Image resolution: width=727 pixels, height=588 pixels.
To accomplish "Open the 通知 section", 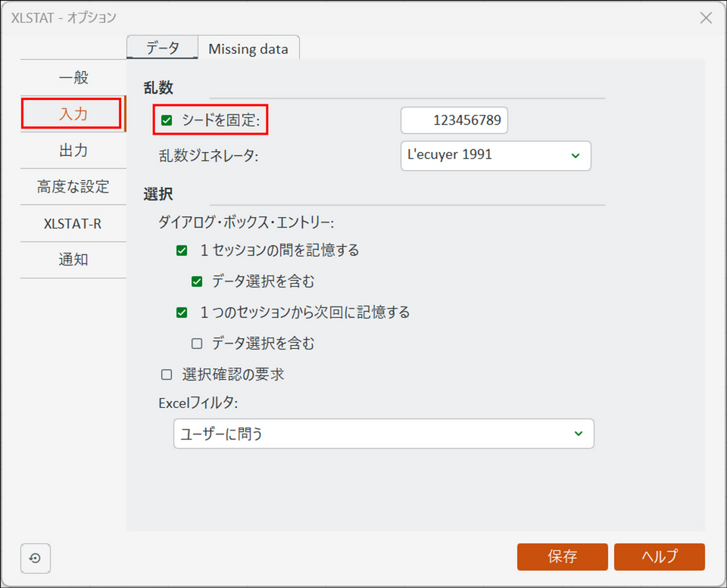I will tap(73, 260).
